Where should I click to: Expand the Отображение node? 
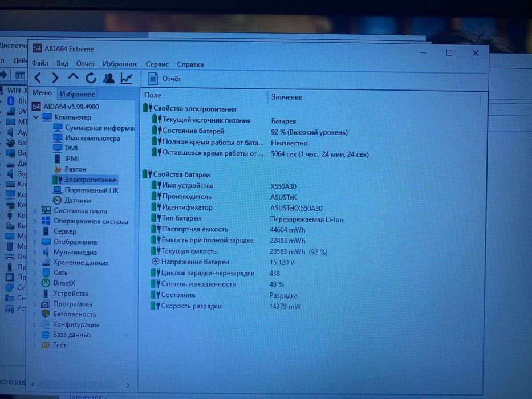click(35, 242)
